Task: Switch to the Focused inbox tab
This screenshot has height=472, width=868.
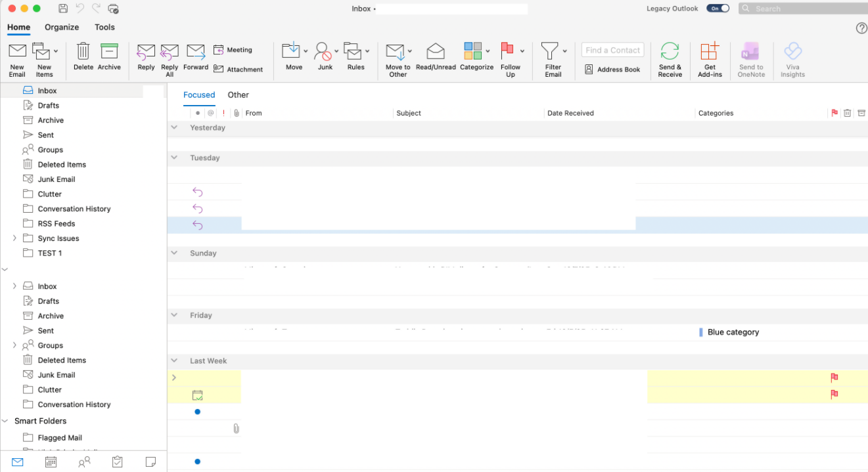Action: 199,95
